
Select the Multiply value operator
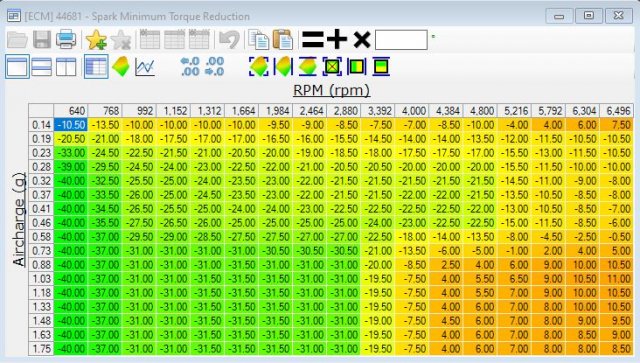(362, 40)
